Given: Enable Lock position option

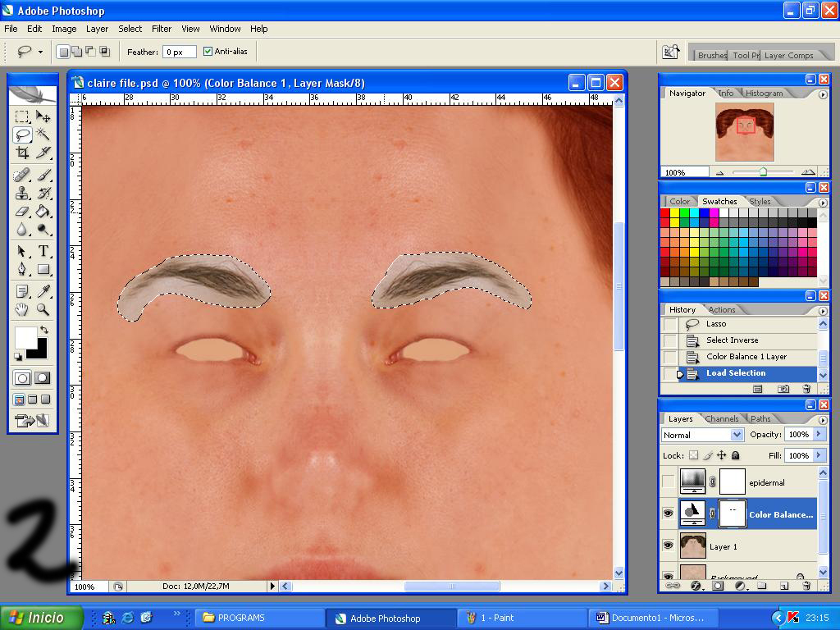Looking at the screenshot, I should [722, 455].
